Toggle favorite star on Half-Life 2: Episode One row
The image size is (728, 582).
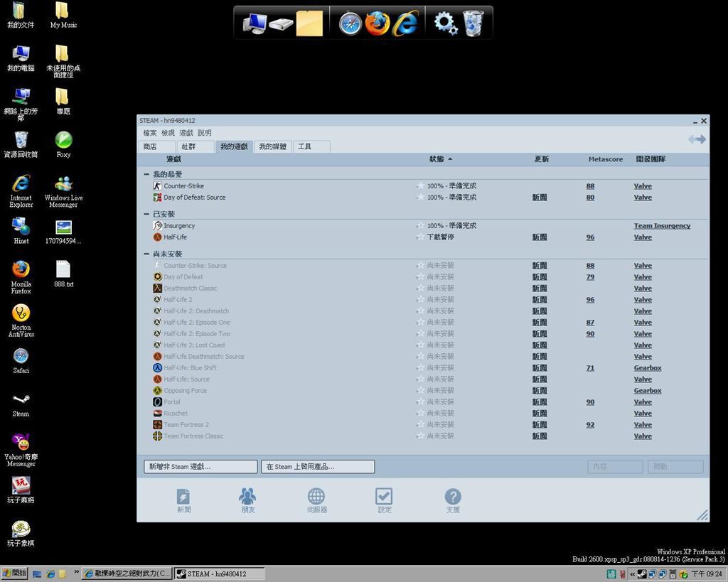click(x=420, y=322)
